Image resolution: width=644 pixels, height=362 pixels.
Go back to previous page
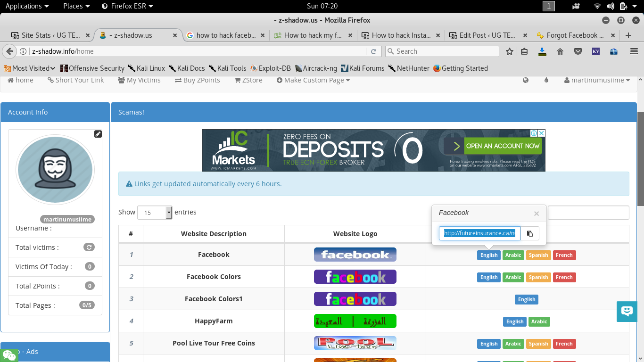coord(9,51)
